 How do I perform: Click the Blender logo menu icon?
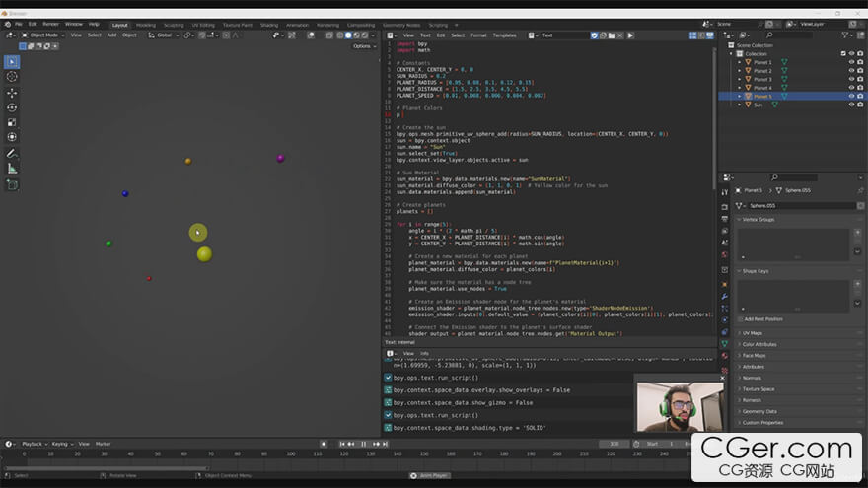coord(7,25)
